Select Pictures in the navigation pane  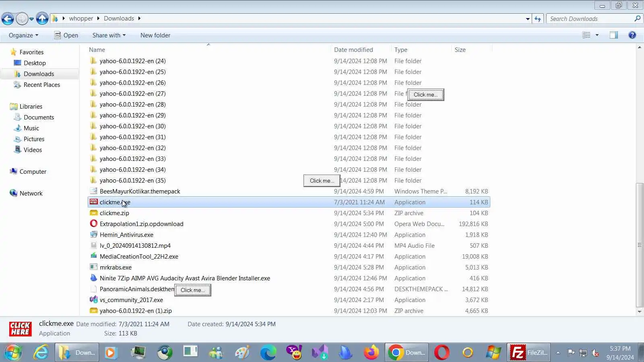coord(34,139)
